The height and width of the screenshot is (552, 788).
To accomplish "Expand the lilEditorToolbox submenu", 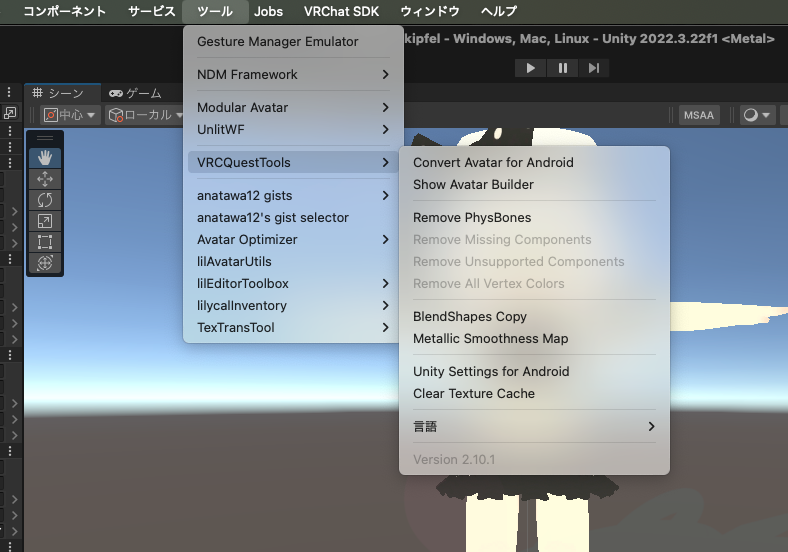I will pos(293,284).
